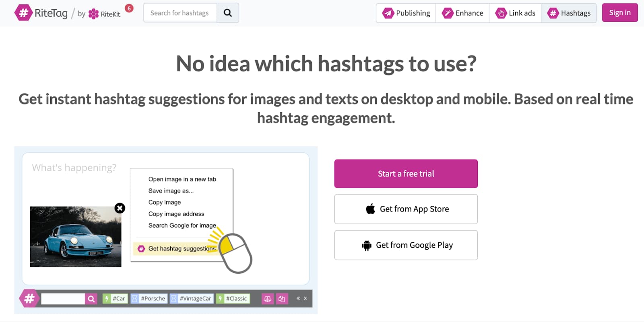Viewport: 644px width, 322px height.
Task: Click the RiteKit flower logo icon
Action: coord(93,13)
